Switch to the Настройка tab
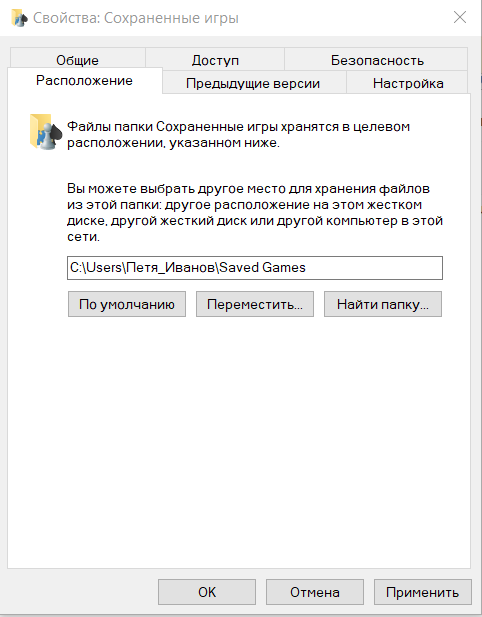The height and width of the screenshot is (617, 482). pyautogui.click(x=408, y=83)
